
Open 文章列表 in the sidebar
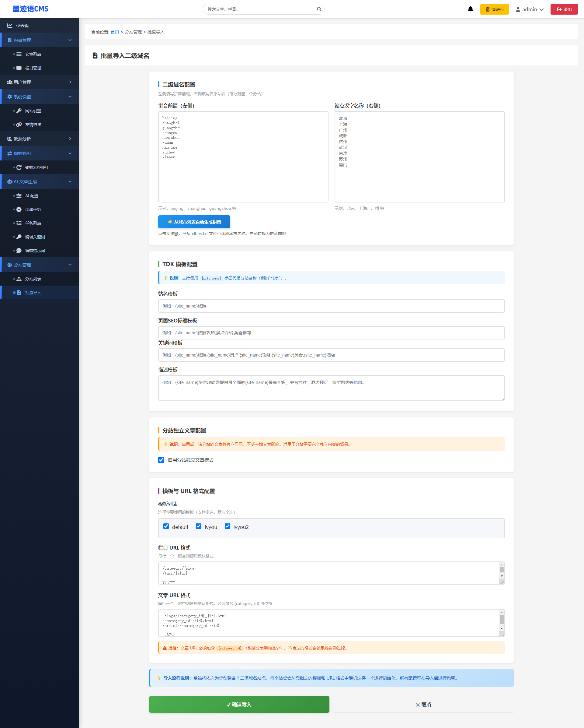(33, 55)
